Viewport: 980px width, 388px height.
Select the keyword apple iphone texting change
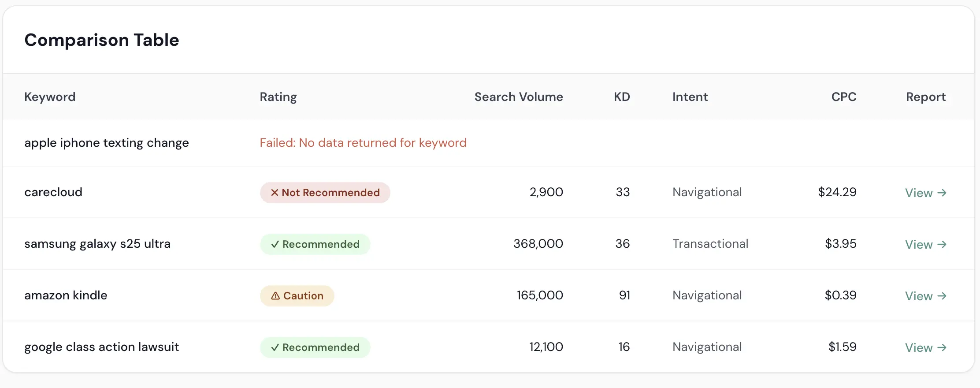(107, 143)
